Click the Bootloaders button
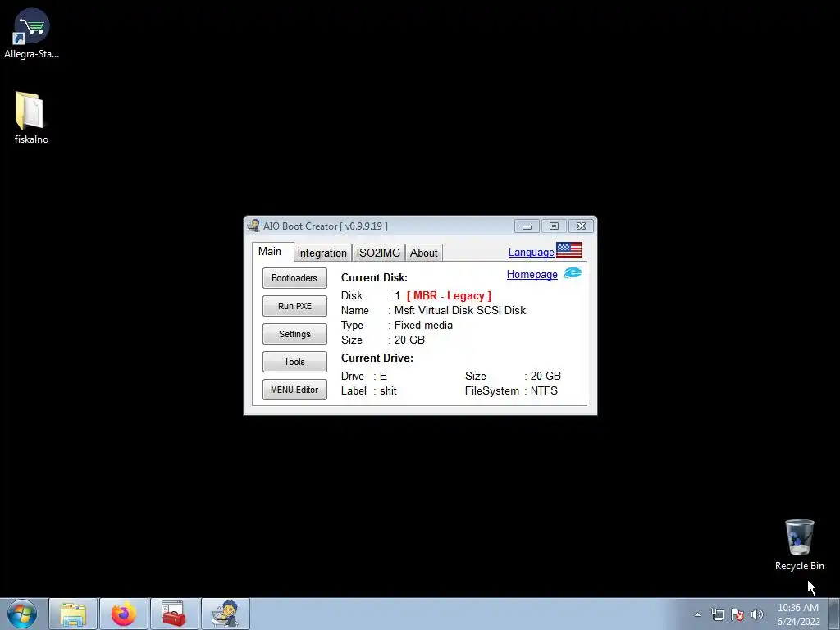Viewport: 840px width, 630px height. (x=294, y=278)
